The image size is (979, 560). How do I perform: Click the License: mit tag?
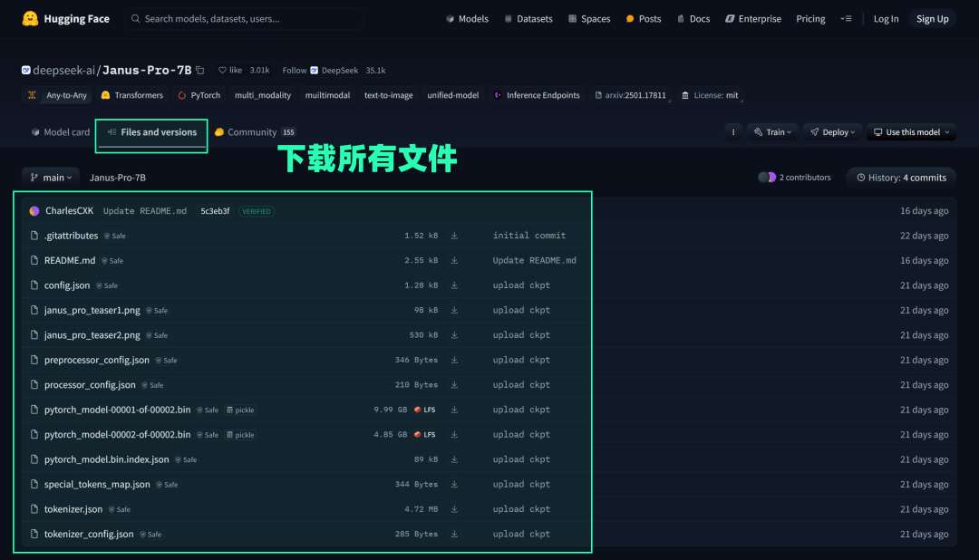pyautogui.click(x=710, y=95)
